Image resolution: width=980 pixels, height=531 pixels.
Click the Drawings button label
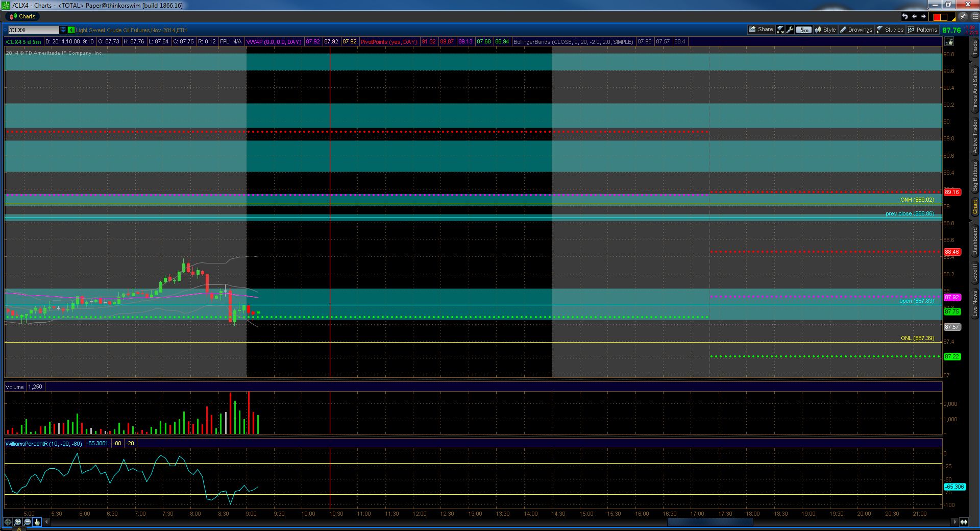click(860, 30)
